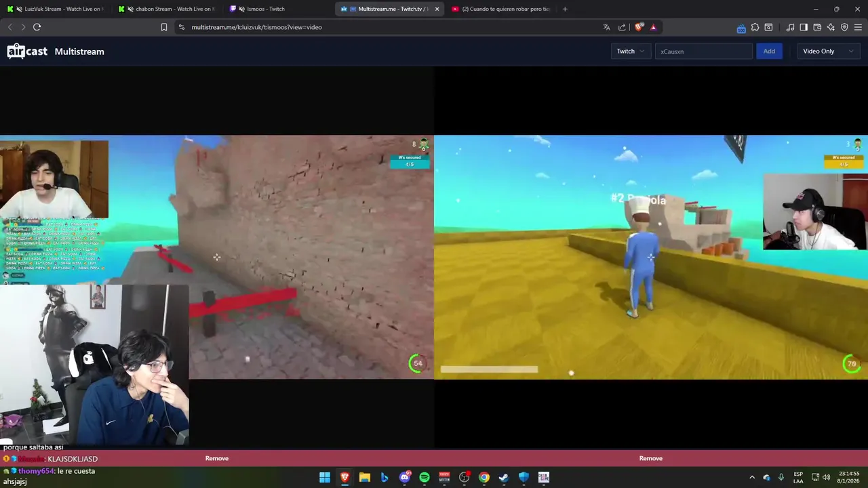868x488 pixels.
Task: Toggle the browser sidebar panel icon
Action: coord(804,27)
